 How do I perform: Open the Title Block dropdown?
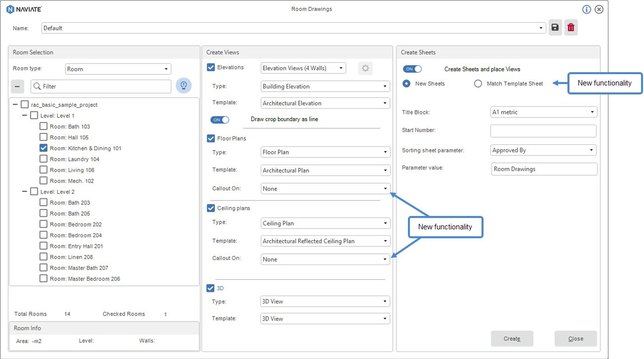(543, 112)
